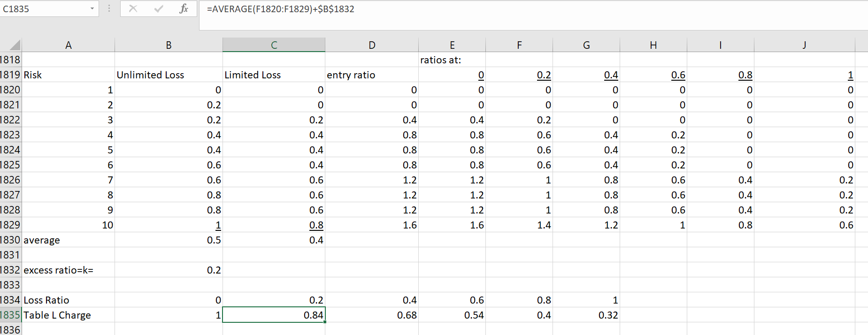The width and height of the screenshot is (868, 335).
Task: Select cell containing 0.84 in row 1835
Action: click(274, 315)
